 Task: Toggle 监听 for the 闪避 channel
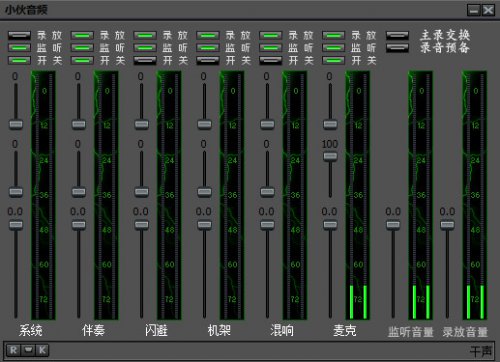pos(145,48)
